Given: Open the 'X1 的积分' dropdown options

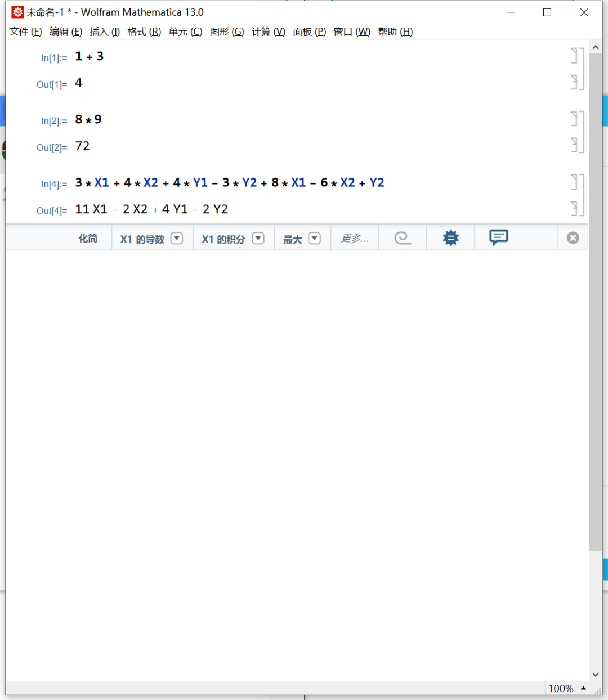Looking at the screenshot, I should click(x=258, y=238).
